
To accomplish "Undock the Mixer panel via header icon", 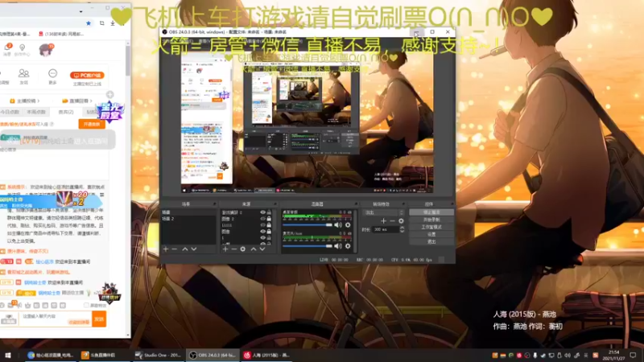I will point(356,204).
